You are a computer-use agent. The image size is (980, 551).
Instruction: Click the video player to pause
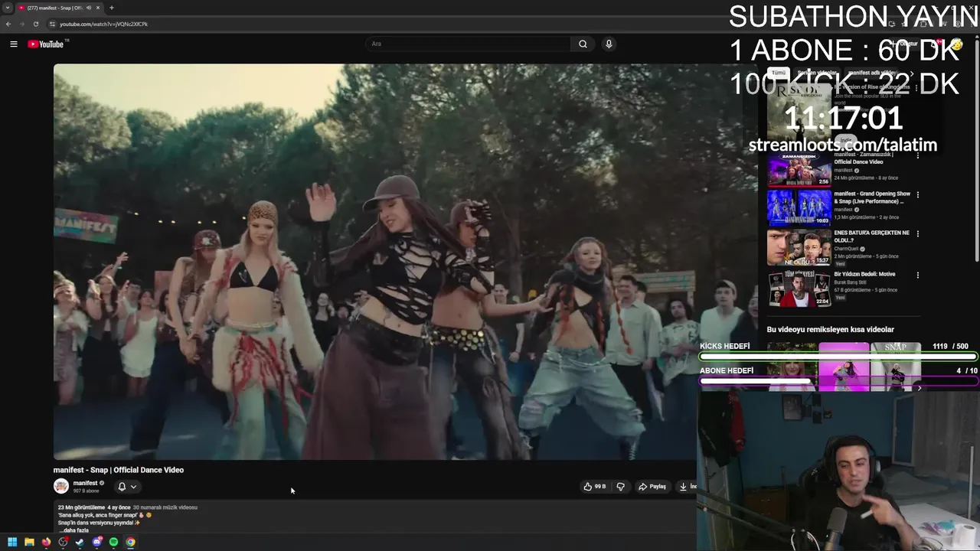click(375, 262)
